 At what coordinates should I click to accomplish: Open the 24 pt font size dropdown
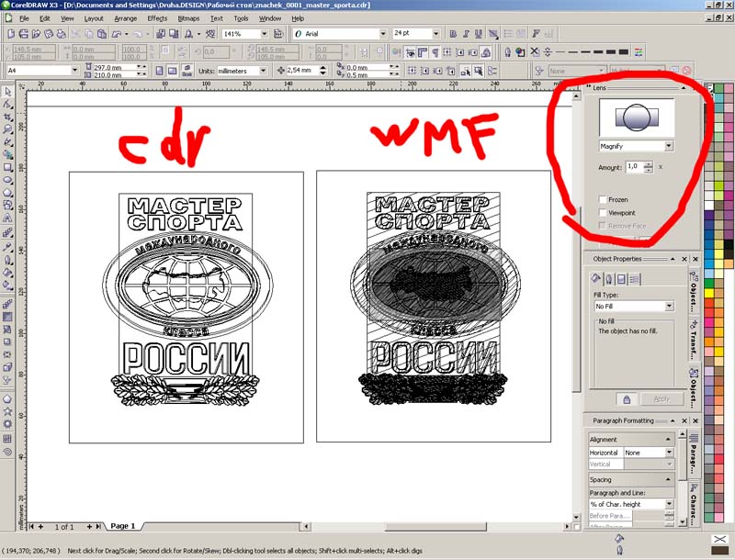pyautogui.click(x=435, y=34)
